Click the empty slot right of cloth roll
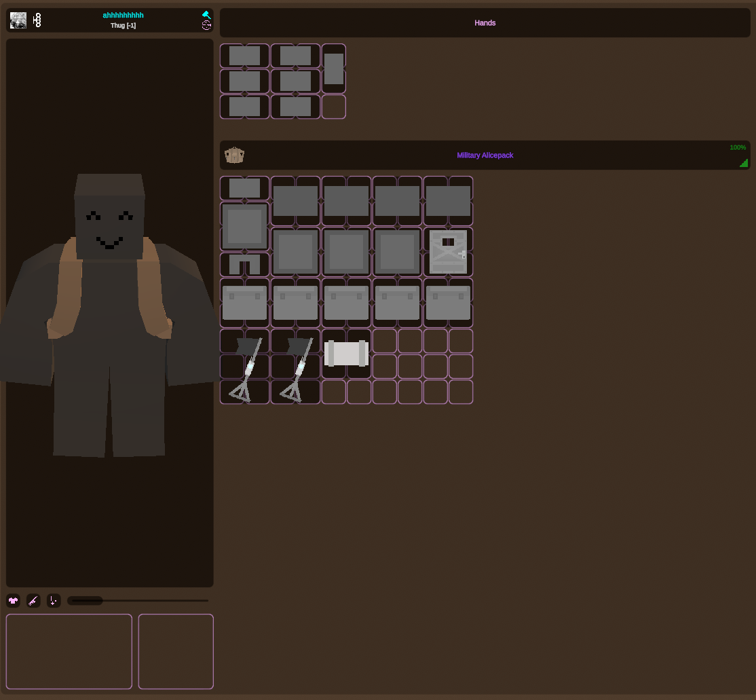This screenshot has height=700, width=756. pos(384,341)
